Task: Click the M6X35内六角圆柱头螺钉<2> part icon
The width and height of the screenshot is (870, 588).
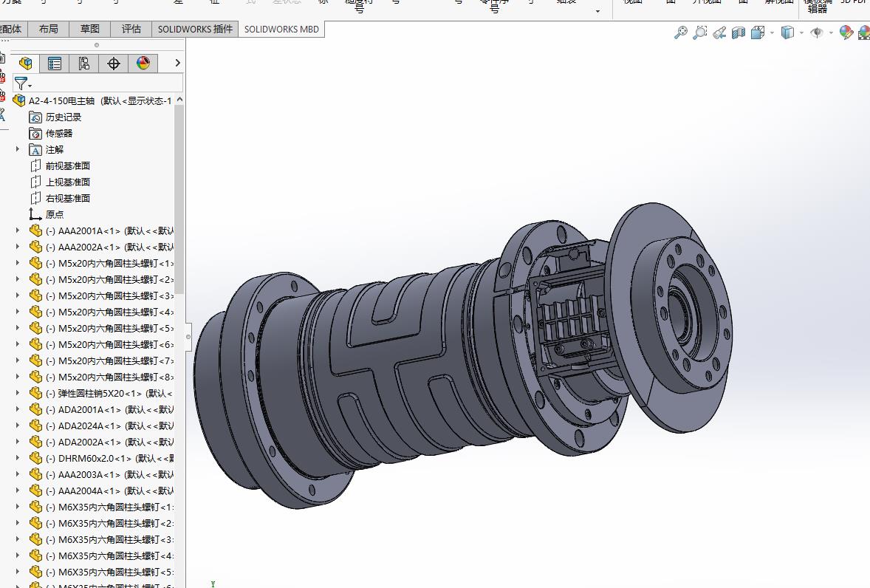Action: point(35,523)
